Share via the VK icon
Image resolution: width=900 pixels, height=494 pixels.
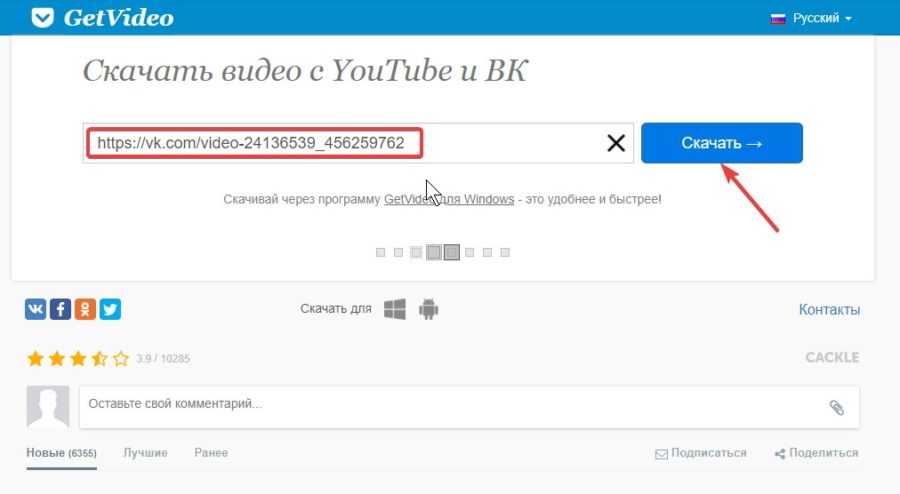pyautogui.click(x=36, y=309)
